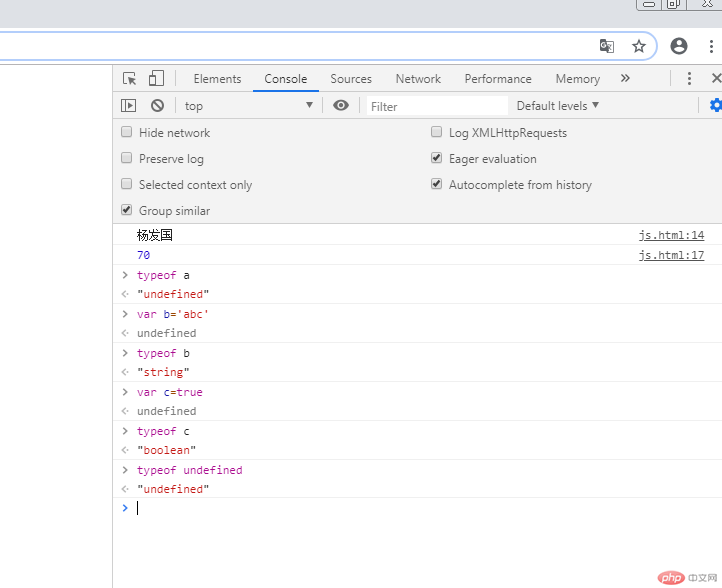Image resolution: width=722 pixels, height=588 pixels.
Task: Switch to the Performance tab
Action: 498,79
